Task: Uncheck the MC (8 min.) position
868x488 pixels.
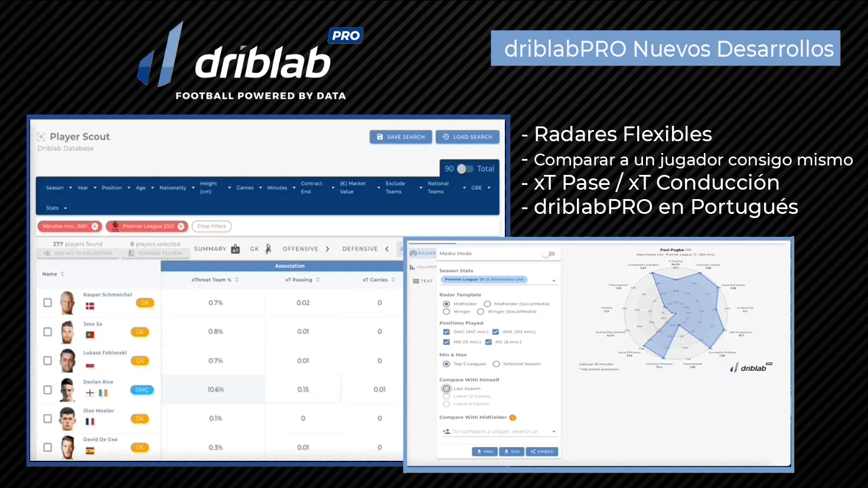Action: (488, 342)
